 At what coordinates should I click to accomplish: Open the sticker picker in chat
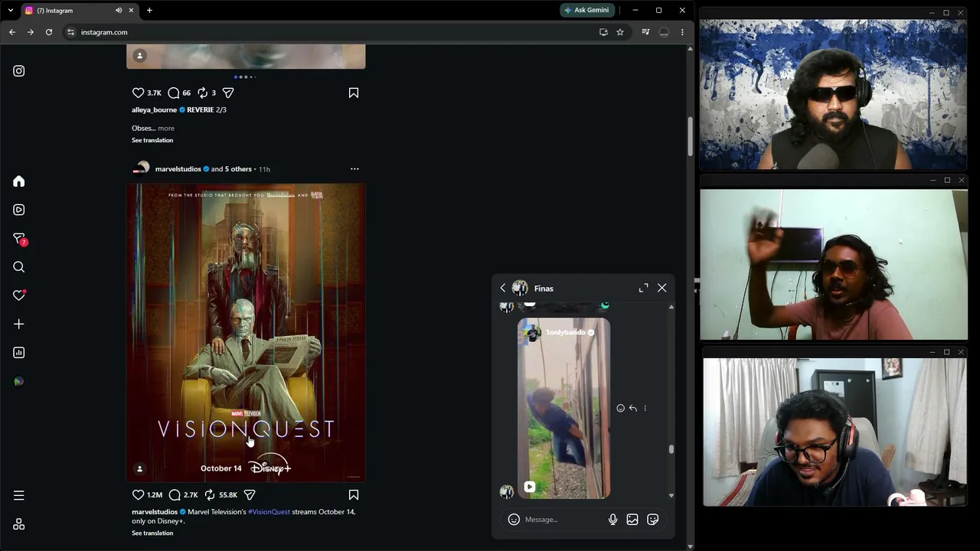pos(653,520)
